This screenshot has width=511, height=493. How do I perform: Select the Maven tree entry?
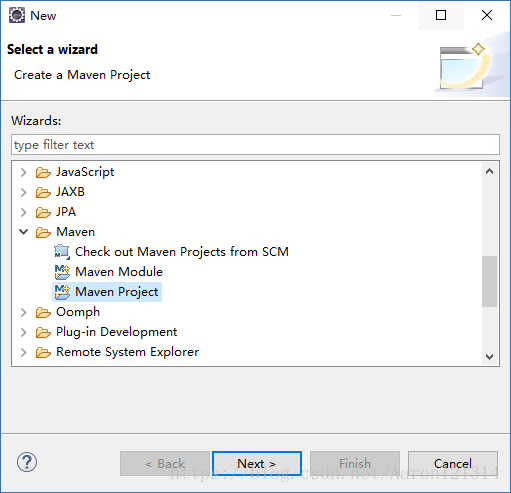[x=76, y=232]
